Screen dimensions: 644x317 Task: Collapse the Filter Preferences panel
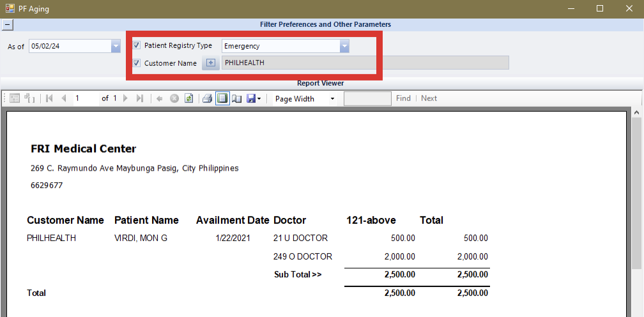click(x=7, y=25)
